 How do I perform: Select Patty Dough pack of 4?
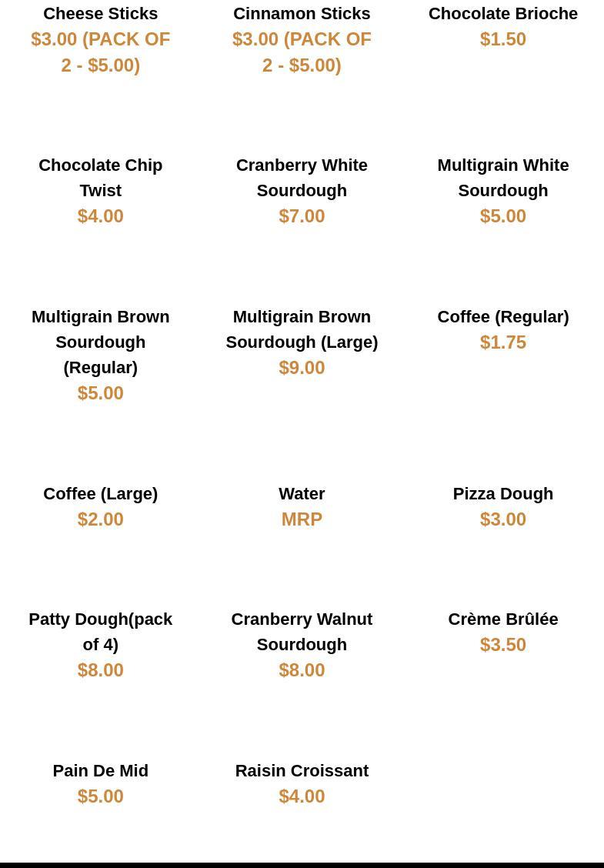click(100, 632)
